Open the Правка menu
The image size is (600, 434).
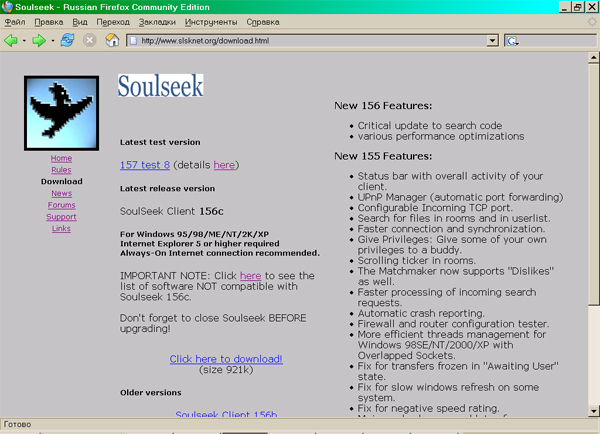[49, 22]
